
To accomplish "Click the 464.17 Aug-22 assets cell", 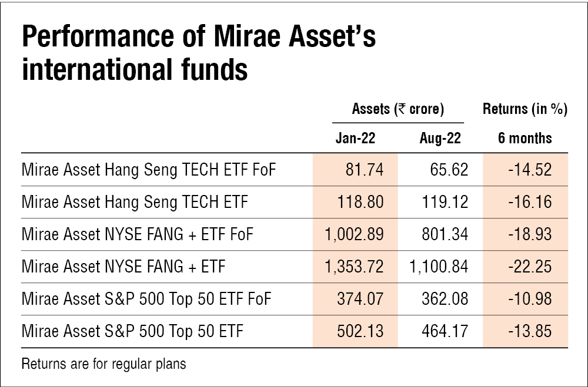I will (x=445, y=332).
